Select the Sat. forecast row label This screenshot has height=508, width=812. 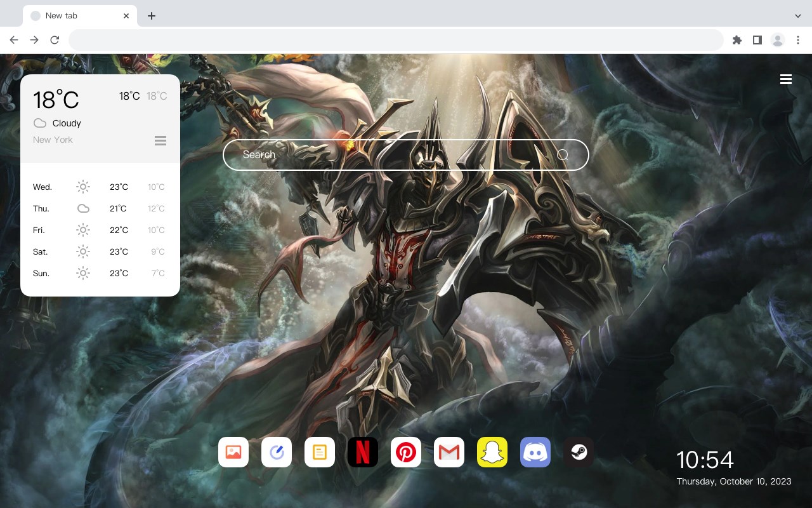tap(41, 251)
